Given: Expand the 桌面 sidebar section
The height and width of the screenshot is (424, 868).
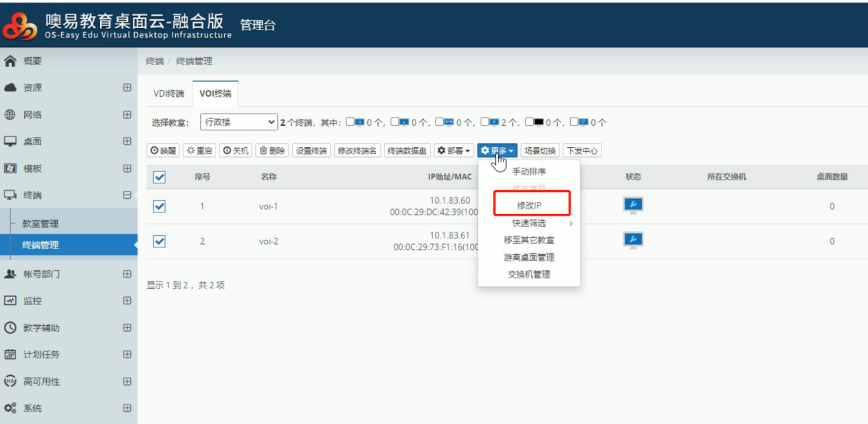Looking at the screenshot, I should click(x=127, y=142).
